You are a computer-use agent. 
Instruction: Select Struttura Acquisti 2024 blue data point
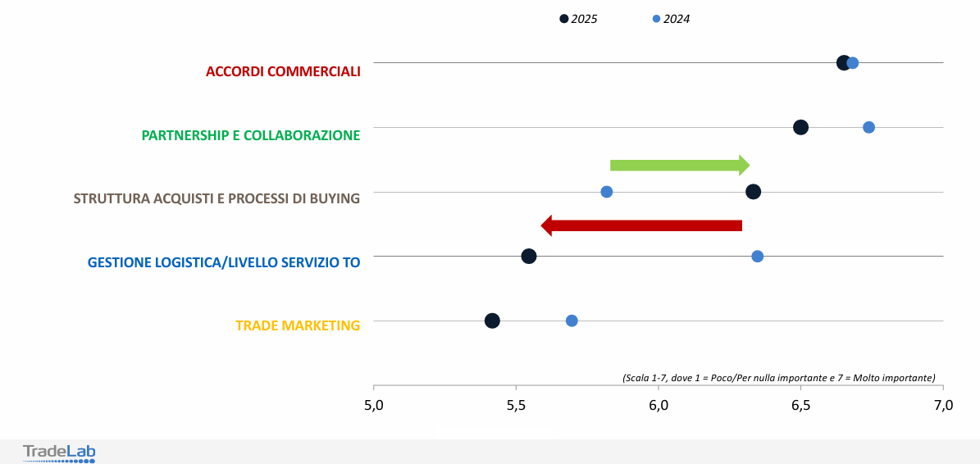607,192
